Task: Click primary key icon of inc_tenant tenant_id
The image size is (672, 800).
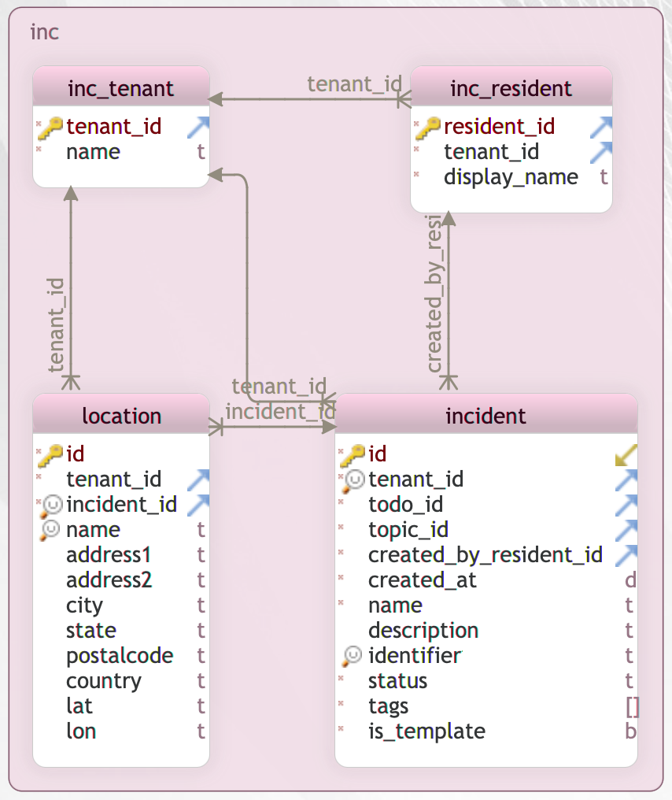Action: pos(50,128)
